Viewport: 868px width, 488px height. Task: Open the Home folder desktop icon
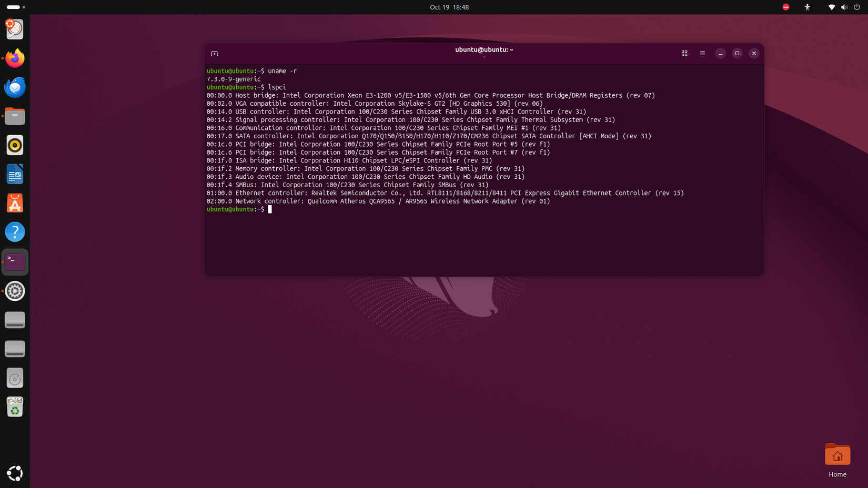pyautogui.click(x=837, y=460)
